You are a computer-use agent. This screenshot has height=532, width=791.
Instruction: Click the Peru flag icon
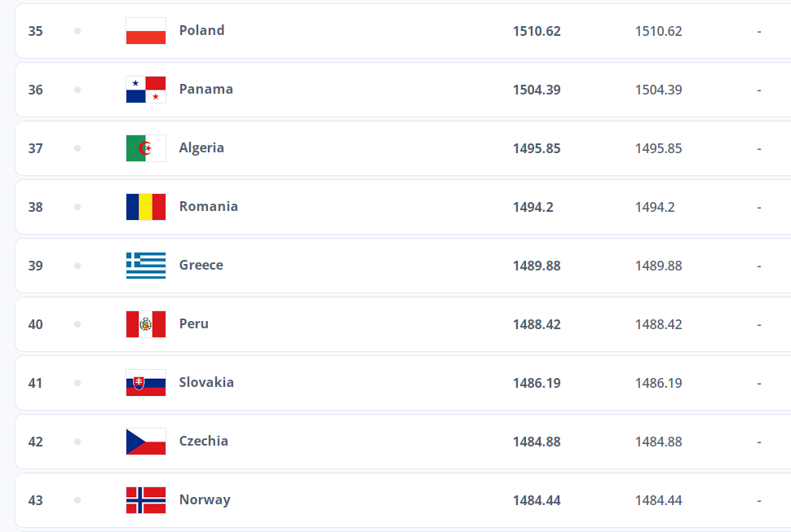click(x=146, y=324)
